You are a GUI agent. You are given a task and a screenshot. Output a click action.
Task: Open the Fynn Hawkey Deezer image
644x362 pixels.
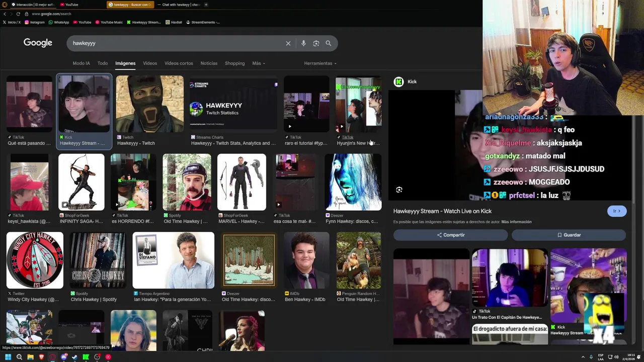point(353,182)
